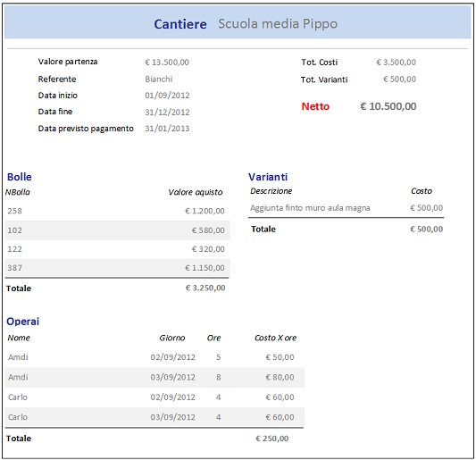Select Data previsto pagamento value 31/01/2013
This screenshot has width=476, height=460.
(x=167, y=129)
